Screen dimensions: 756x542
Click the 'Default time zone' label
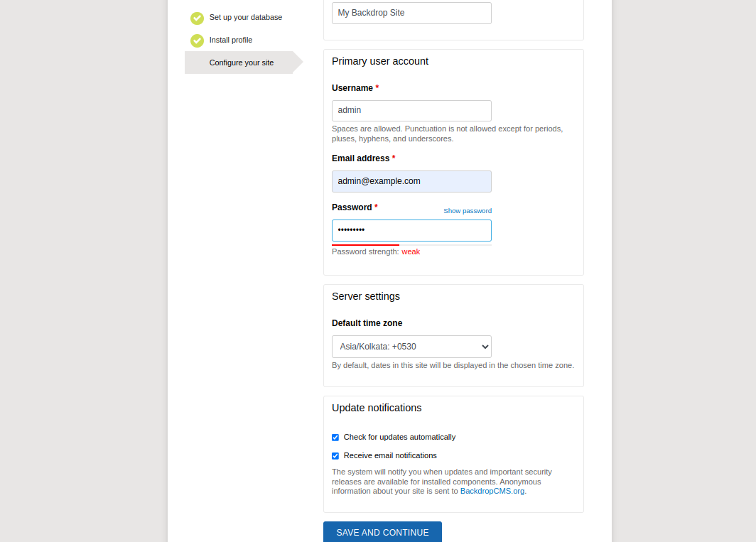point(367,323)
